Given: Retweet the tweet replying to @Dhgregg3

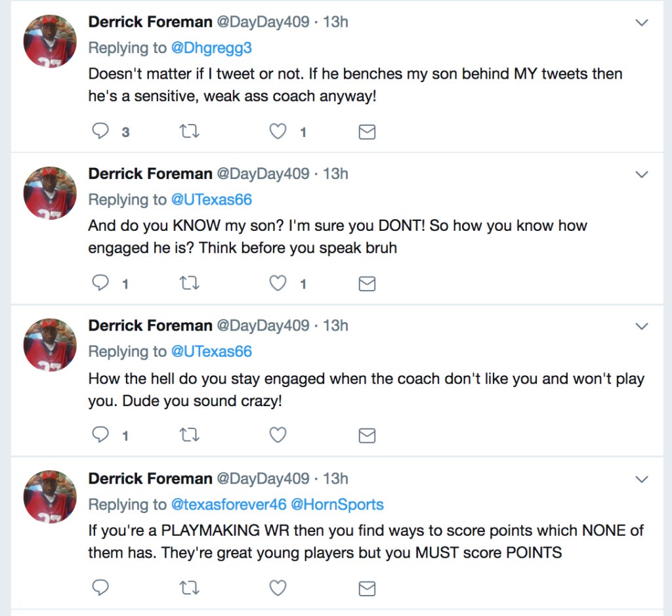Looking at the screenshot, I should tap(189, 131).
